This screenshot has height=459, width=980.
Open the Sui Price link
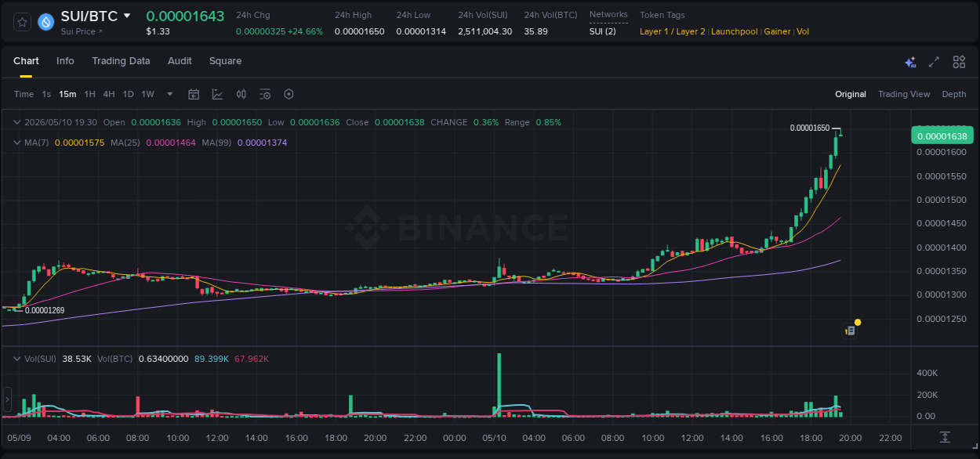click(82, 31)
